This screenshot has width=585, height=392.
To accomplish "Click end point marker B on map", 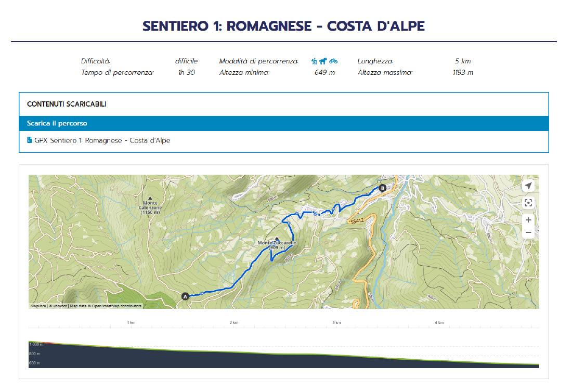I will point(383,188).
